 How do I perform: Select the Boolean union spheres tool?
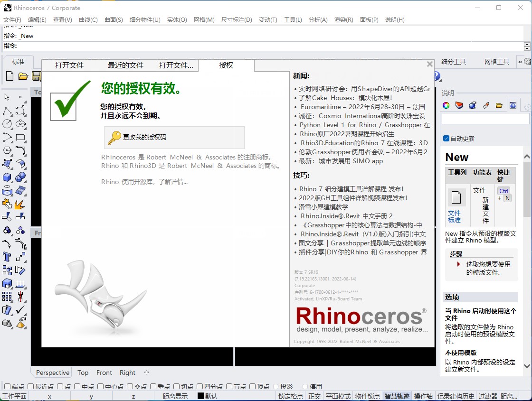(x=21, y=177)
